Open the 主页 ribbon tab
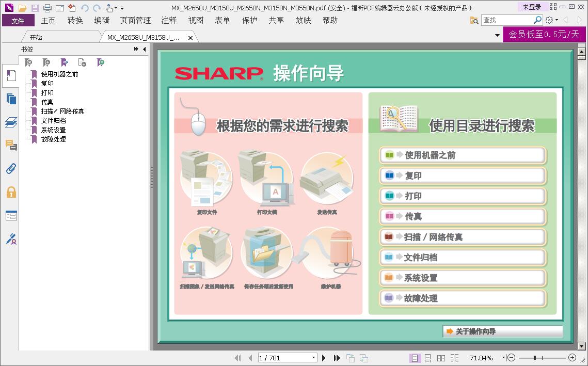Viewport: 588px width, 366px height. tap(48, 21)
